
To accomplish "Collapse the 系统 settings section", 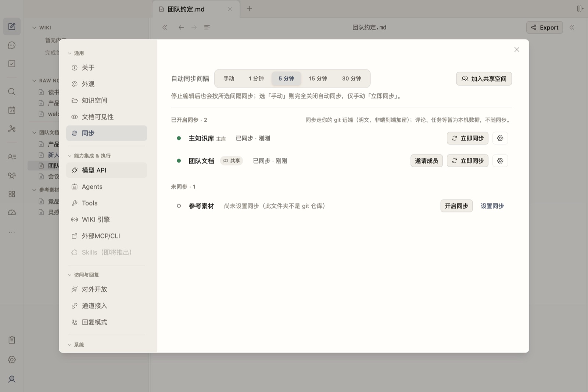I will pos(76,345).
